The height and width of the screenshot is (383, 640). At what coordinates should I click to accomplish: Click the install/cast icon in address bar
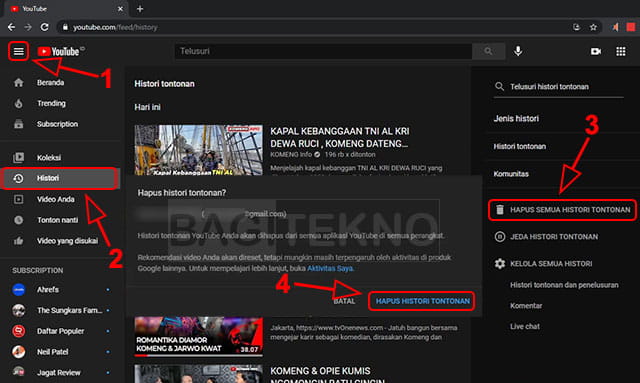576,27
